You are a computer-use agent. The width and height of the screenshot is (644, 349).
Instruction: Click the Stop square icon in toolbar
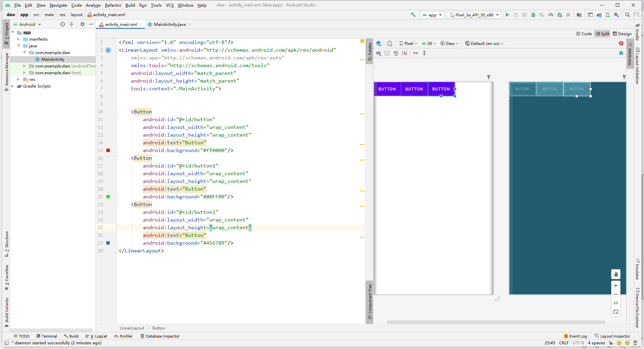pos(568,15)
